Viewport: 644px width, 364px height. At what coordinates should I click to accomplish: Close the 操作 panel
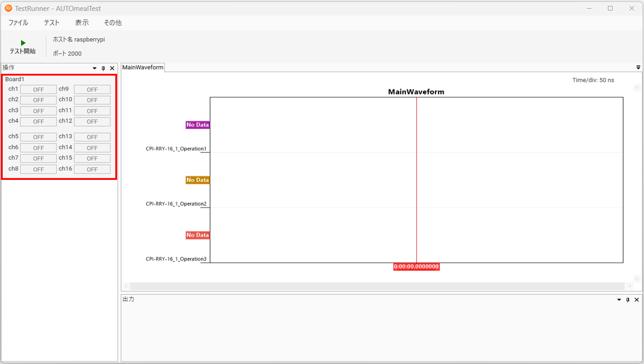112,68
